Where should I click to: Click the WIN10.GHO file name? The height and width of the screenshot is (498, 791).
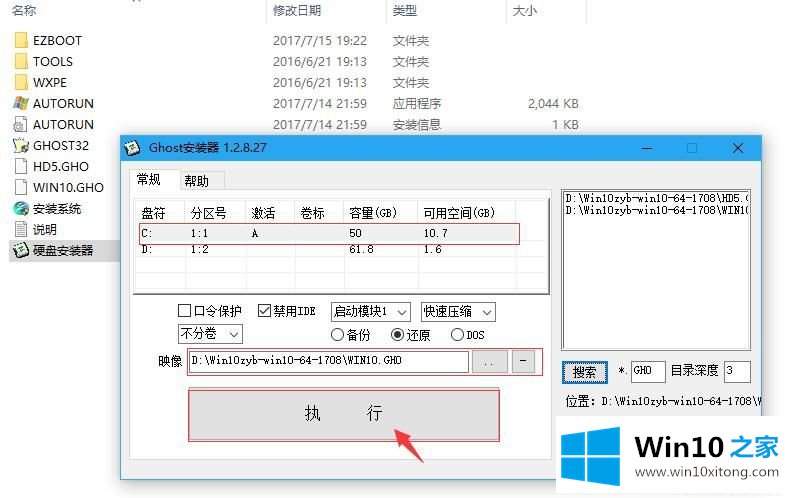[68, 188]
